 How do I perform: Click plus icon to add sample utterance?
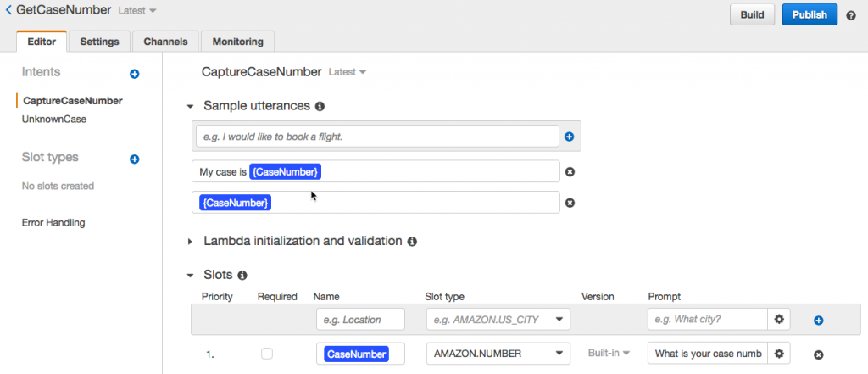570,137
